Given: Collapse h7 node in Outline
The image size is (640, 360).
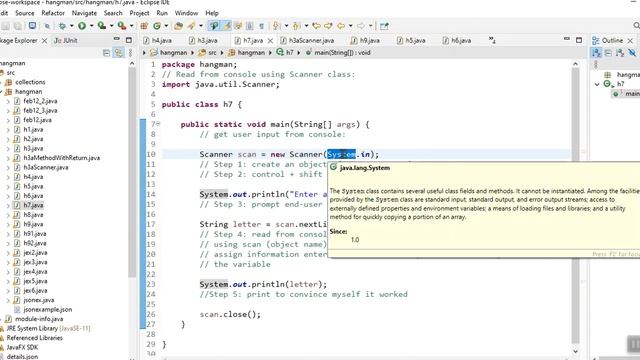Looking at the screenshot, I should point(597,84).
